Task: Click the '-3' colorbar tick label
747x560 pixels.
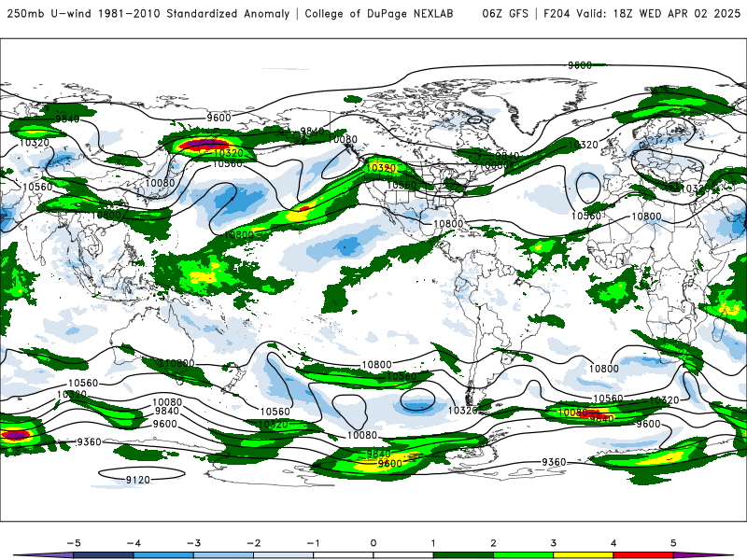Action: (193, 543)
